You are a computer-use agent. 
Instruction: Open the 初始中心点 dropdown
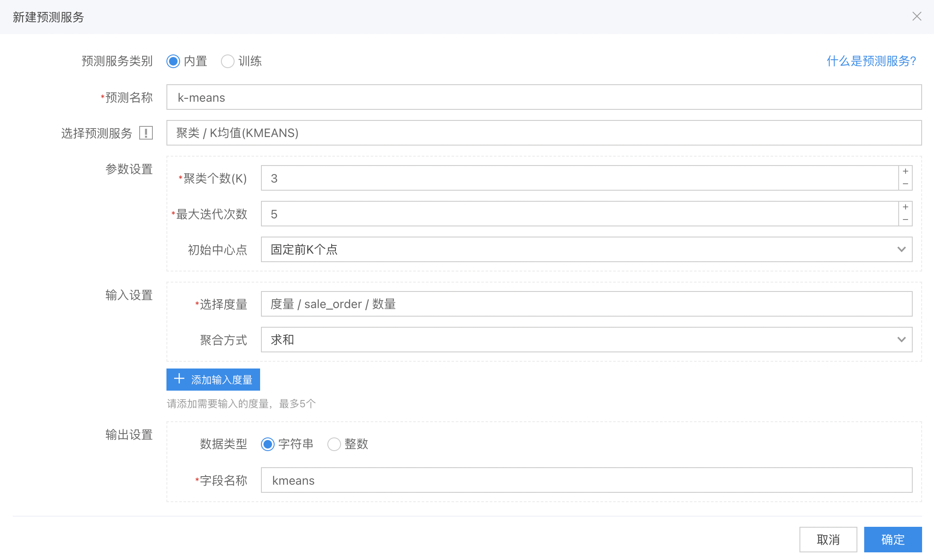click(587, 249)
